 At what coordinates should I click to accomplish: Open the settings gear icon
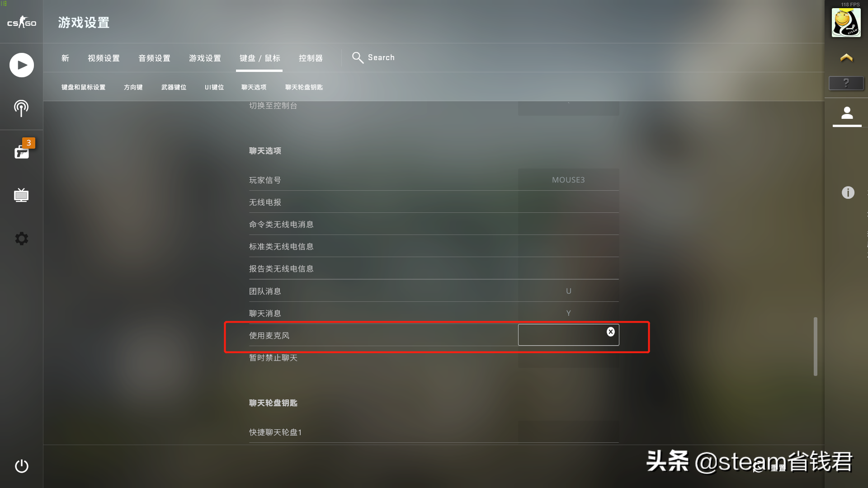coord(21,238)
